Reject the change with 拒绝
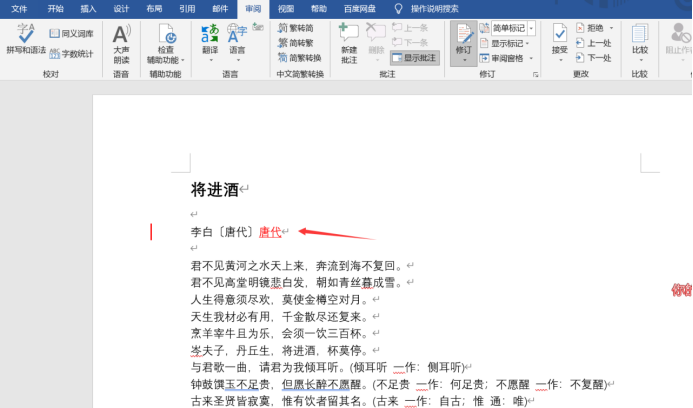Image resolution: width=693 pixels, height=408 pixels. pyautogui.click(x=590, y=28)
